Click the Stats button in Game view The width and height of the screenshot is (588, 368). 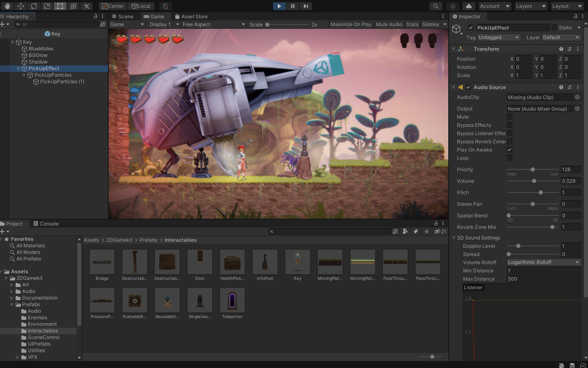[x=412, y=24]
